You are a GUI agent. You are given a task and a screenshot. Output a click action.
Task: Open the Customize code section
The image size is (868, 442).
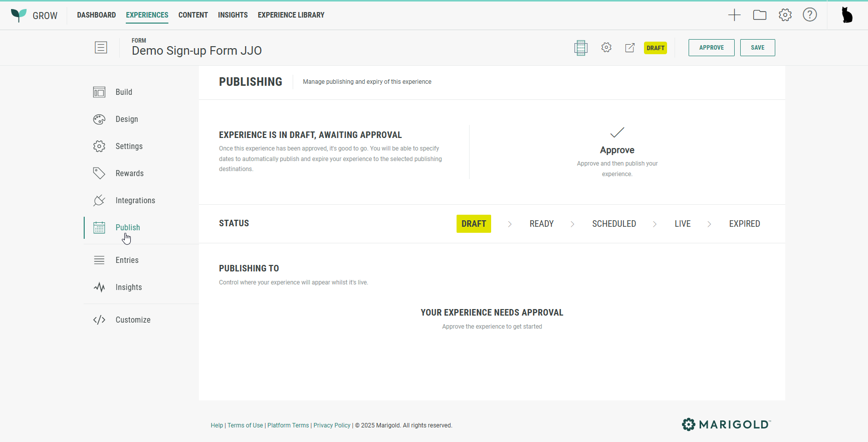(x=133, y=320)
